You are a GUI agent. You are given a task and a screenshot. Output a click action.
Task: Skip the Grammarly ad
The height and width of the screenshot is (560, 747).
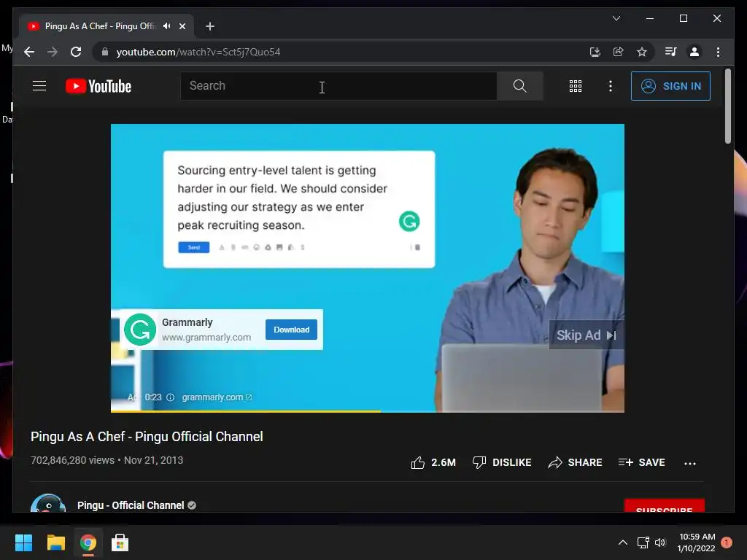point(586,335)
